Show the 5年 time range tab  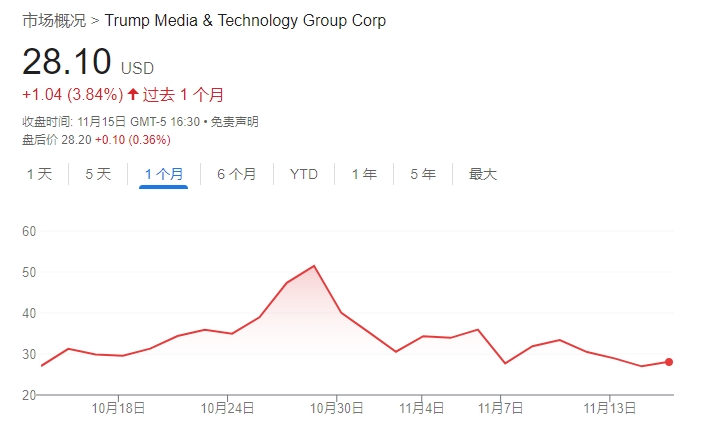click(422, 174)
